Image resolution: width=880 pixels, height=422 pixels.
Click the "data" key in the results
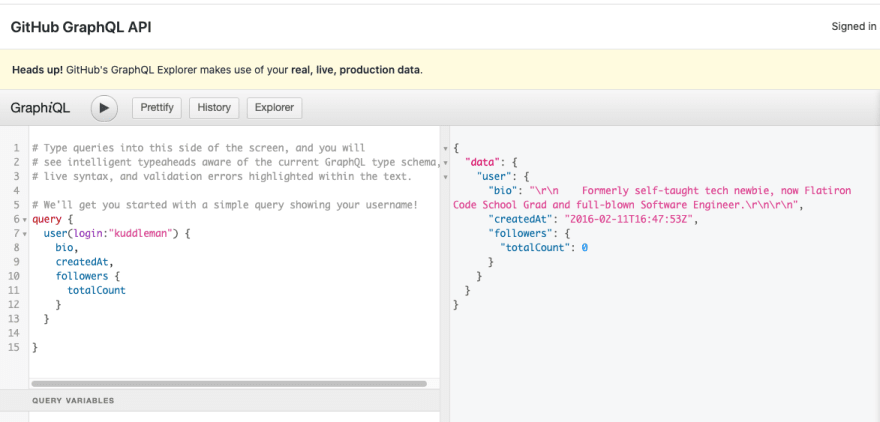pos(482,162)
